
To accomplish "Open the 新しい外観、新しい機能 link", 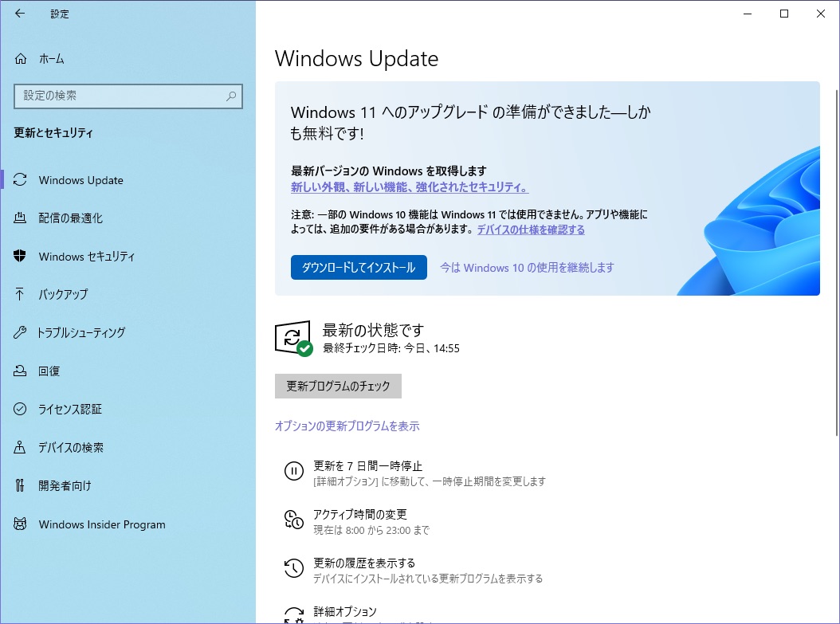I will [x=410, y=187].
